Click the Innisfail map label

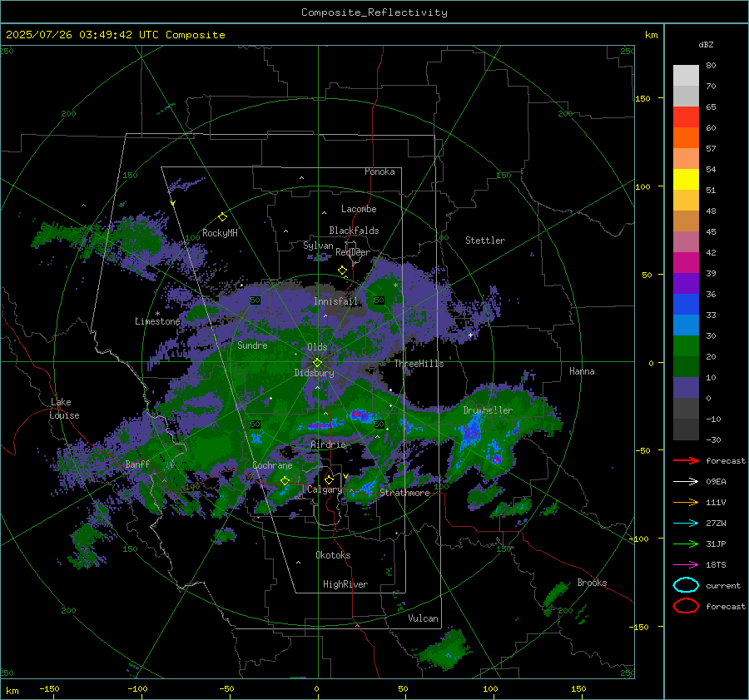335,301
